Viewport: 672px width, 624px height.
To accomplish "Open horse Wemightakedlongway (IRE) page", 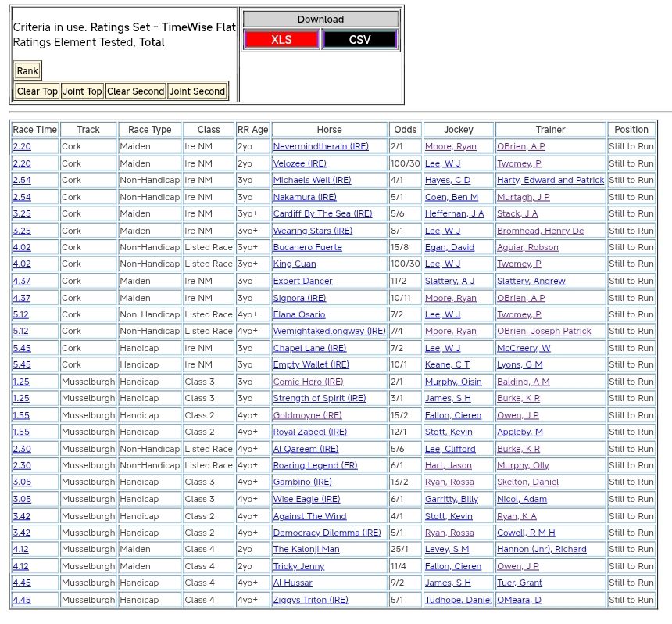I will [329, 331].
